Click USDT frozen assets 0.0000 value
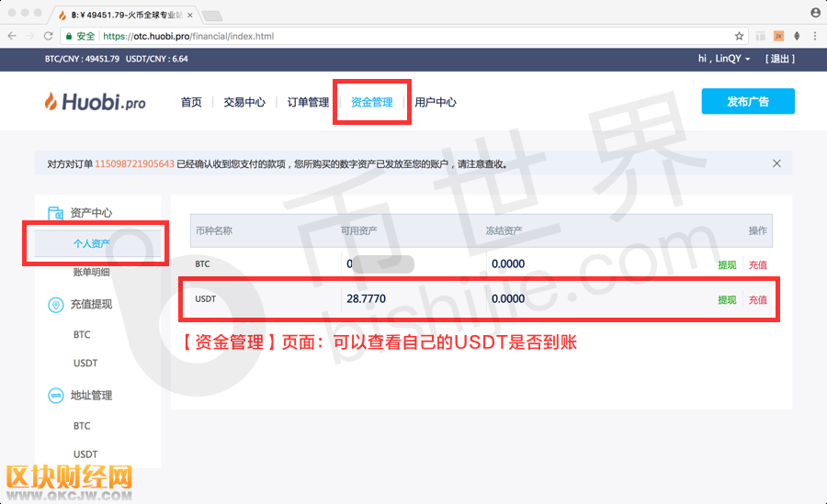Viewport: 827px width, 504px height. point(508,299)
